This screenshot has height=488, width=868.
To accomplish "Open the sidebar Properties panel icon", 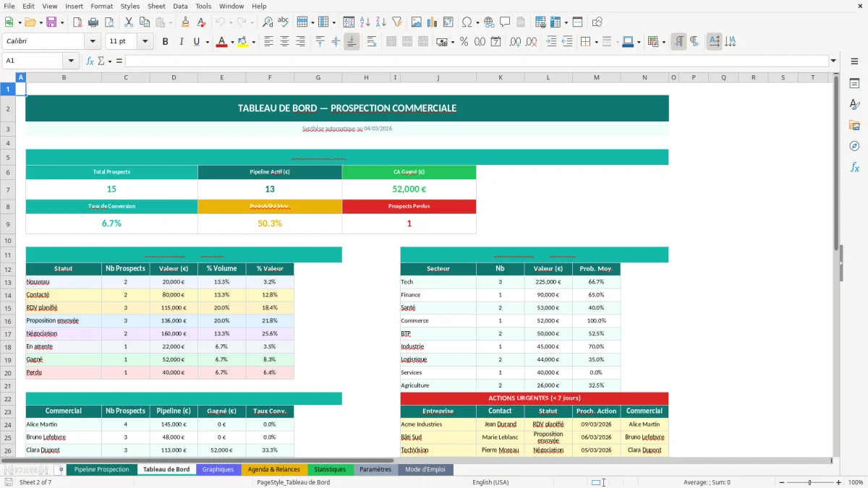I will 854,83.
